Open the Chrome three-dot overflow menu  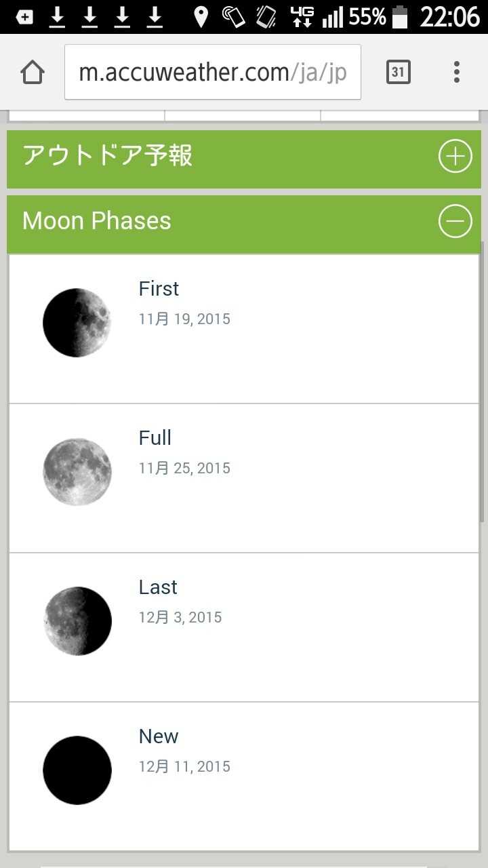[457, 72]
